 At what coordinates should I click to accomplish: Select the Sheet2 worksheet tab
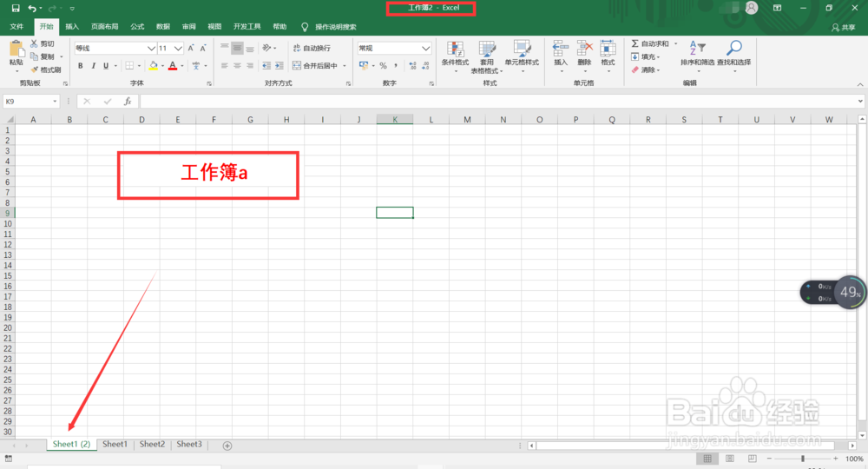[152, 444]
